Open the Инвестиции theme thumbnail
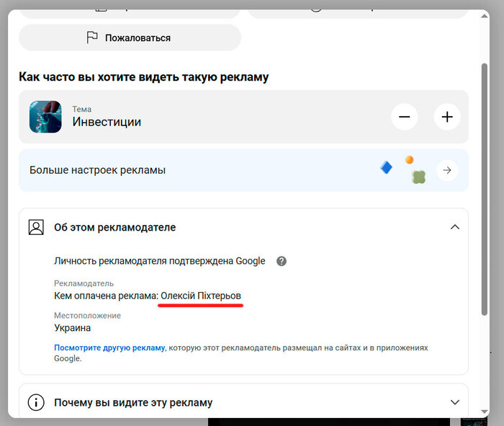 pyautogui.click(x=45, y=117)
